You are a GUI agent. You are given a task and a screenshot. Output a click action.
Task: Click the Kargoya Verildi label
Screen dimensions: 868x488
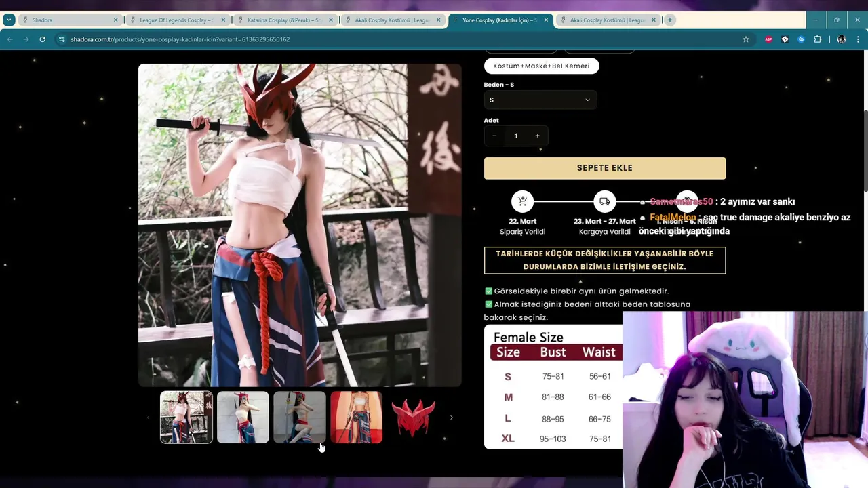pyautogui.click(x=604, y=232)
